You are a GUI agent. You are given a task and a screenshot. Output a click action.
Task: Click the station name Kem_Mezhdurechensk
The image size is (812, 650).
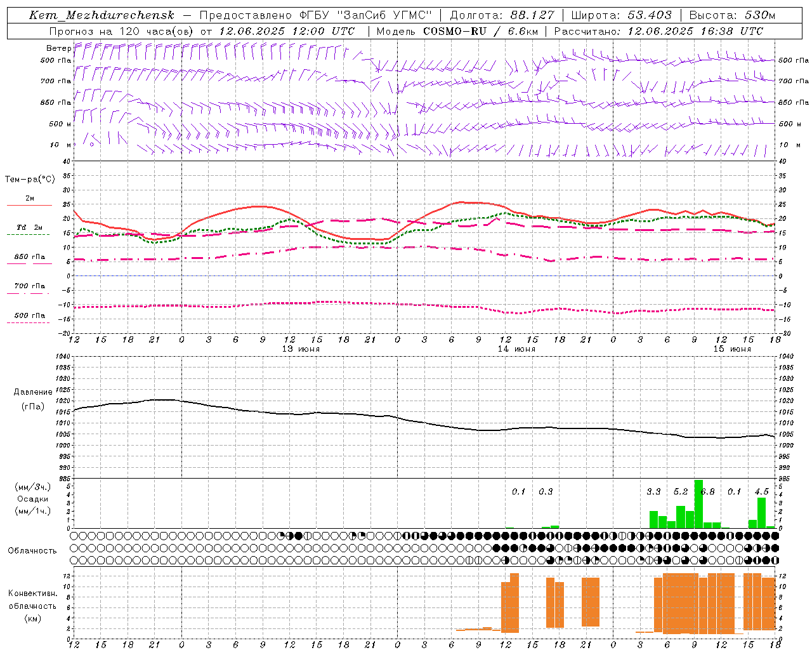click(101, 15)
